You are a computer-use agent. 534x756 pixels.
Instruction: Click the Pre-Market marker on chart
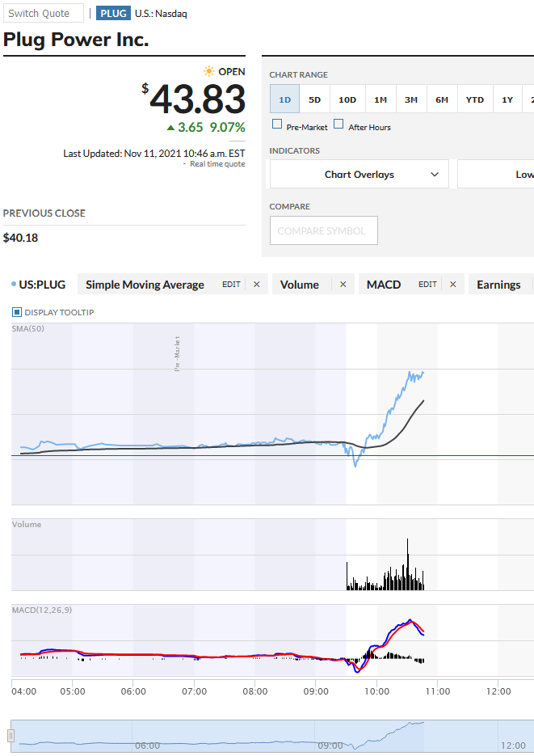point(177,353)
